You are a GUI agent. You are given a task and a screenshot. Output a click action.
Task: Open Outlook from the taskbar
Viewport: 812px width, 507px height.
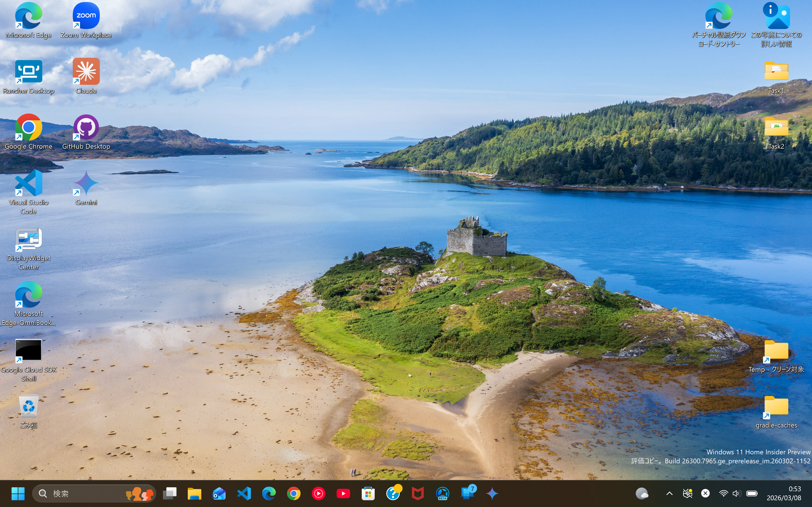click(x=219, y=493)
